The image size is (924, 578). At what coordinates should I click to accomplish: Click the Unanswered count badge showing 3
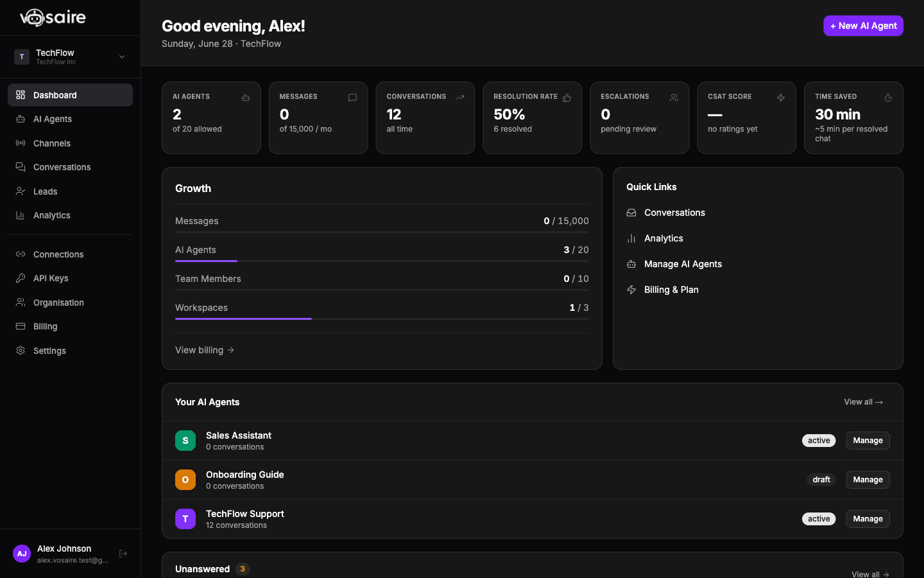pyautogui.click(x=243, y=569)
